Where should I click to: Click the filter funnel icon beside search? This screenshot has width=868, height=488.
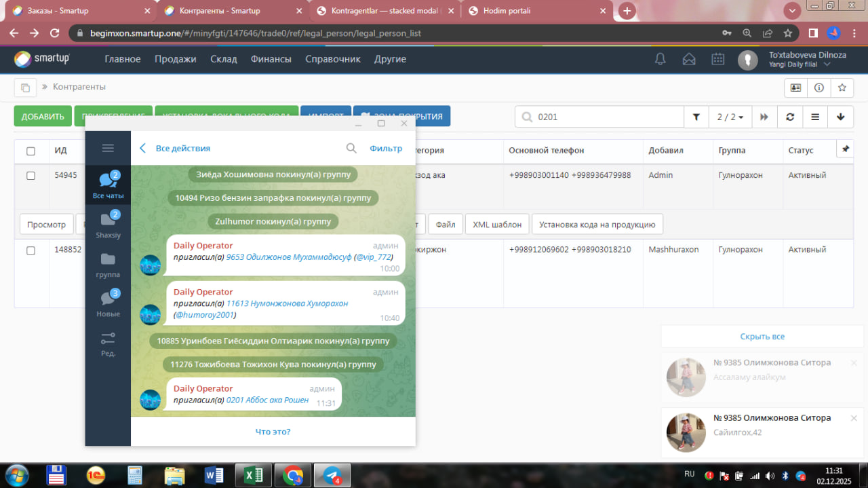coord(696,117)
